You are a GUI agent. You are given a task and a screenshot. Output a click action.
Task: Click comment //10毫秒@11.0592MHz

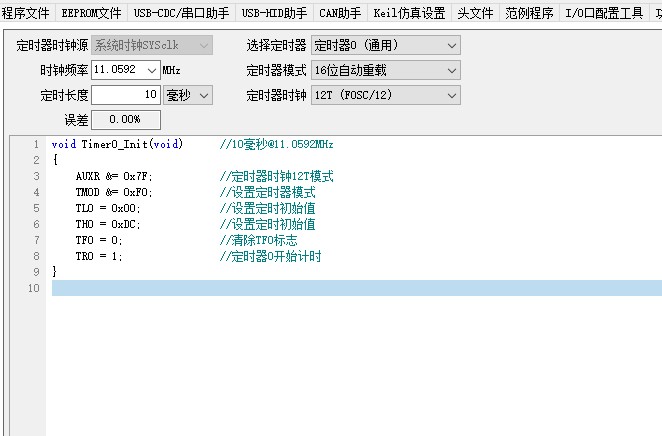(277, 144)
